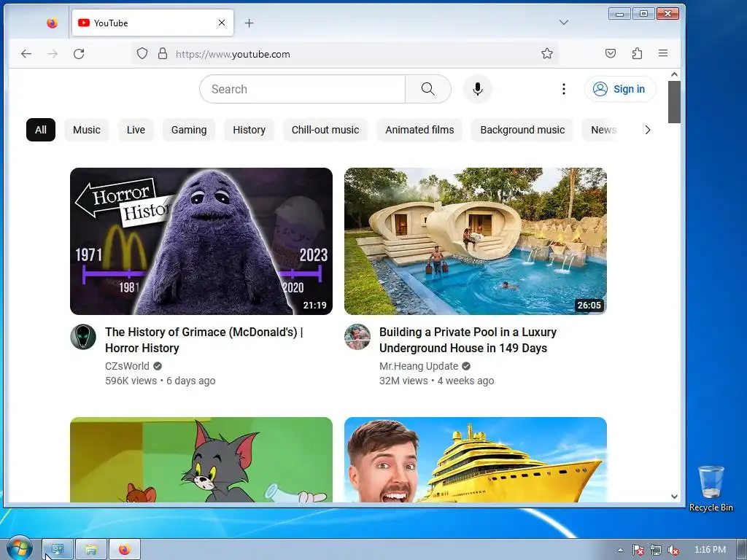This screenshot has width=747, height=560.
Task: Click '32M views • 4 weeks ago' text
Action: point(436,381)
